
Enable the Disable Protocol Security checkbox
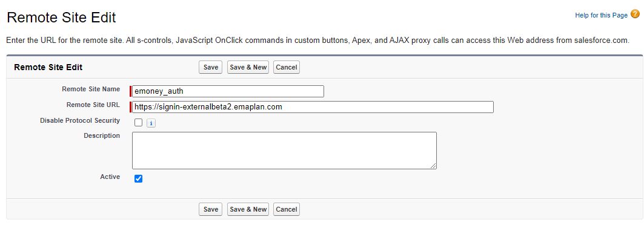(x=138, y=123)
